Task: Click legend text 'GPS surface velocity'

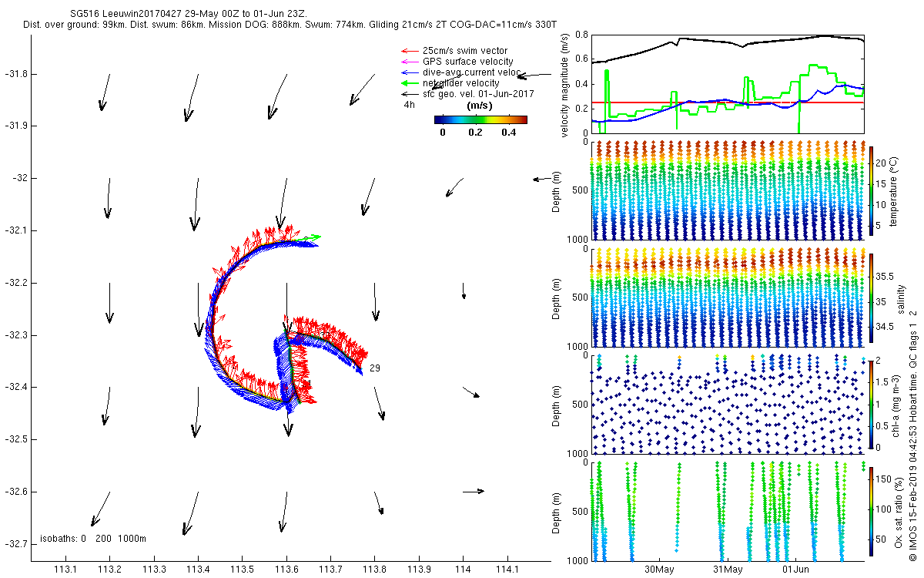Action: [x=467, y=62]
